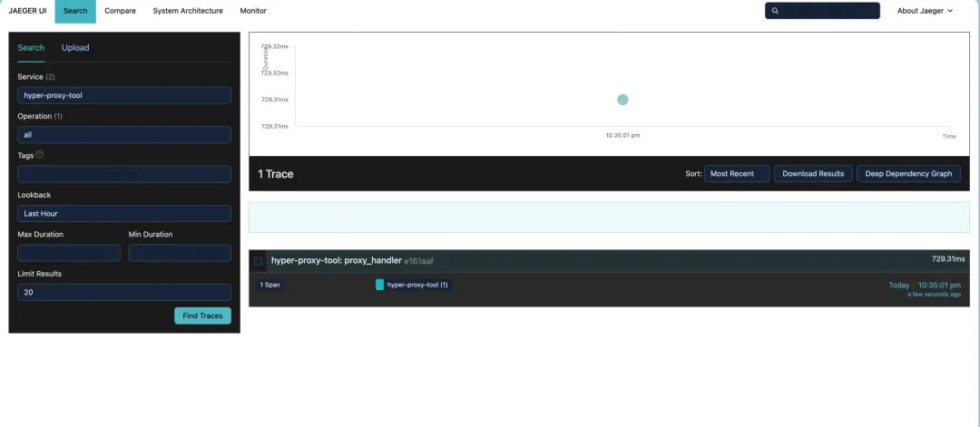This screenshot has width=980, height=427.
Task: Click the JAEGER UI logo link
Action: (27, 11)
